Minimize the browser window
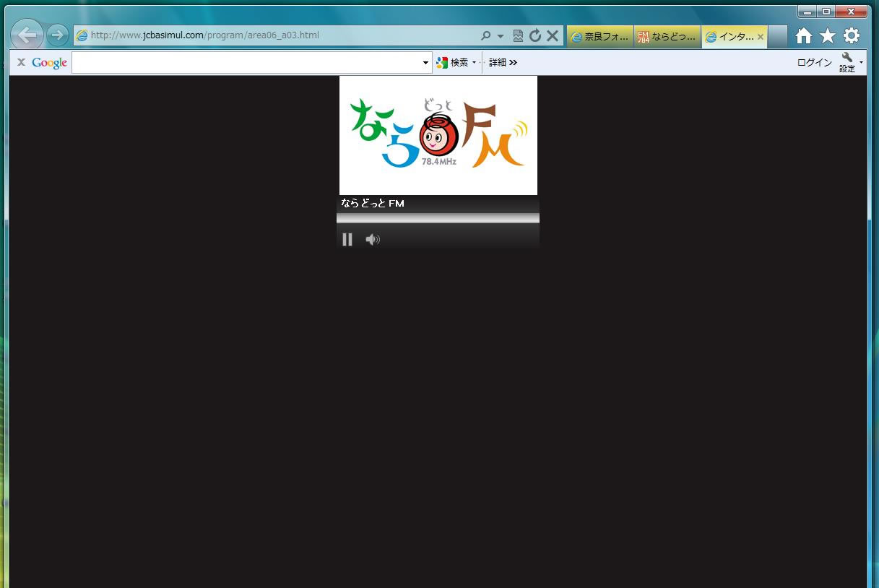 click(808, 12)
